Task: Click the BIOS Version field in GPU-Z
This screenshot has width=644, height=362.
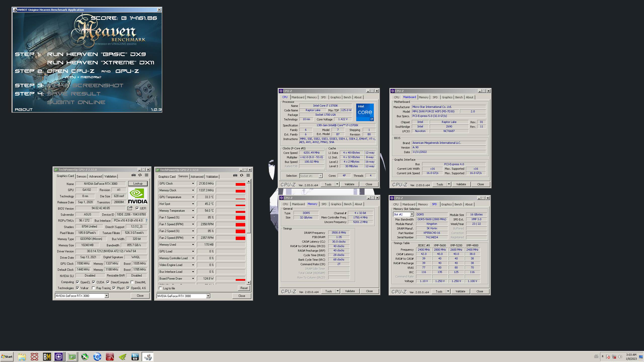Action: coord(101,208)
